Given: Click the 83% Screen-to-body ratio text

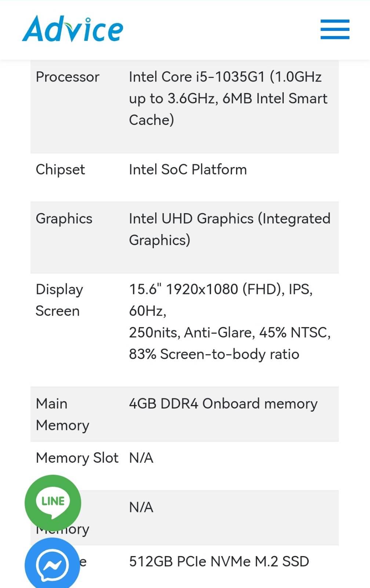Looking at the screenshot, I should (214, 354).
